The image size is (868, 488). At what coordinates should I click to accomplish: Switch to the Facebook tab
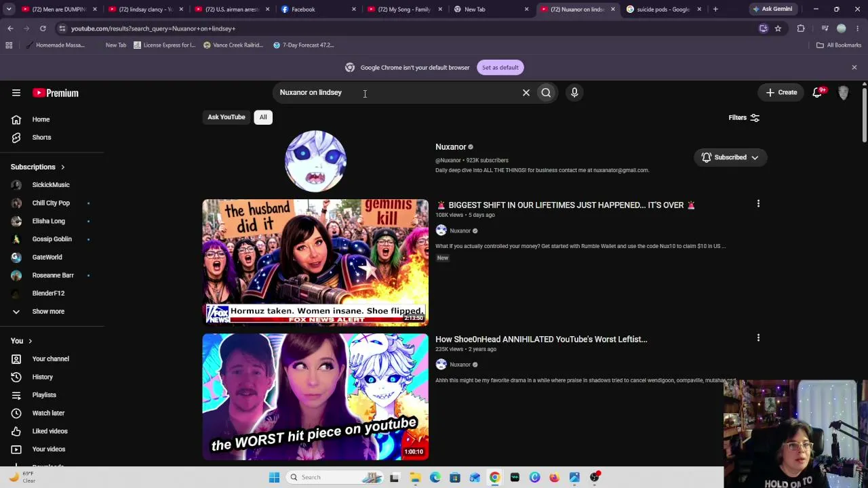318,9
